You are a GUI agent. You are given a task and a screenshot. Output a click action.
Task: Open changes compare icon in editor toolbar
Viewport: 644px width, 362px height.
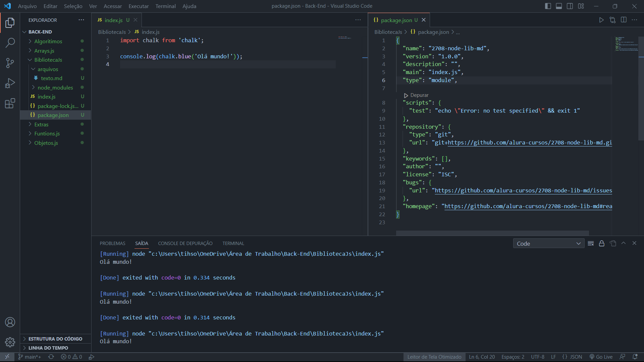click(612, 20)
